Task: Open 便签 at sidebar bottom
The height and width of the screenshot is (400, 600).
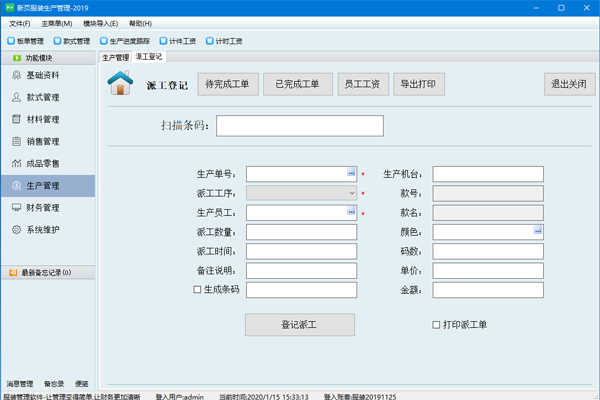Action: click(x=82, y=384)
